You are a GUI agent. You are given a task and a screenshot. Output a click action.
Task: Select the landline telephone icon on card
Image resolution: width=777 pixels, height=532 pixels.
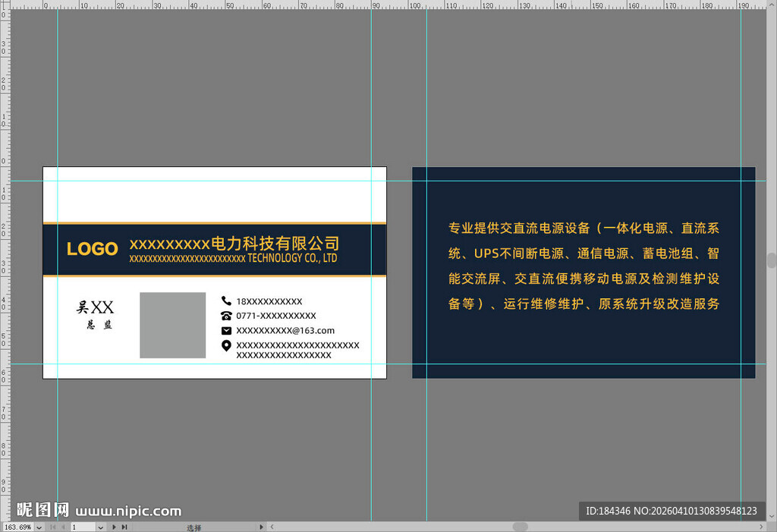[226, 316]
